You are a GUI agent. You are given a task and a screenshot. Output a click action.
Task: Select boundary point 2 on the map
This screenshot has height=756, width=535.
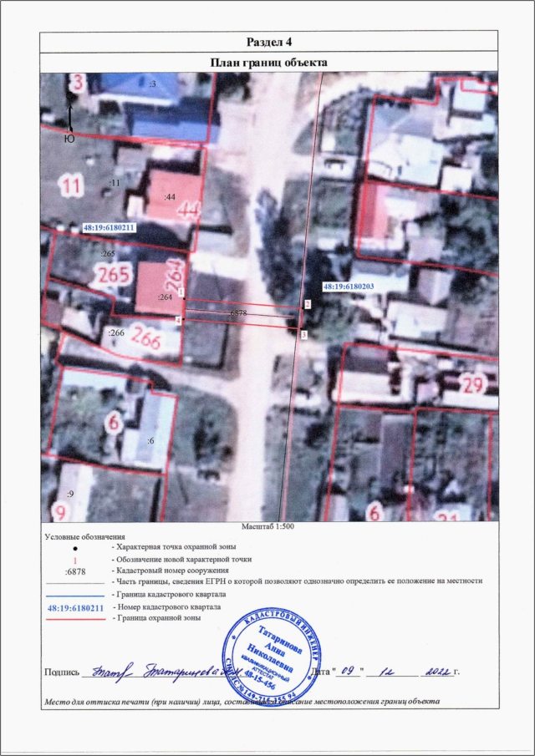click(308, 305)
